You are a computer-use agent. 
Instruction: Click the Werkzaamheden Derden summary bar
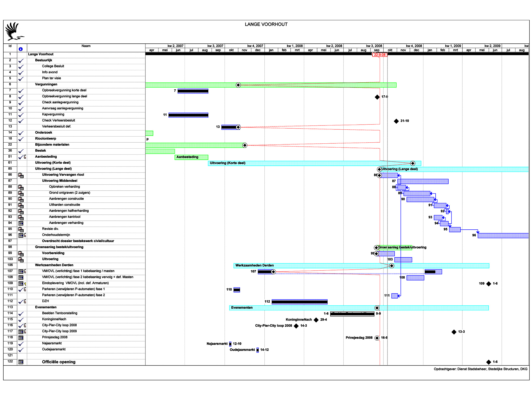pos(361,265)
